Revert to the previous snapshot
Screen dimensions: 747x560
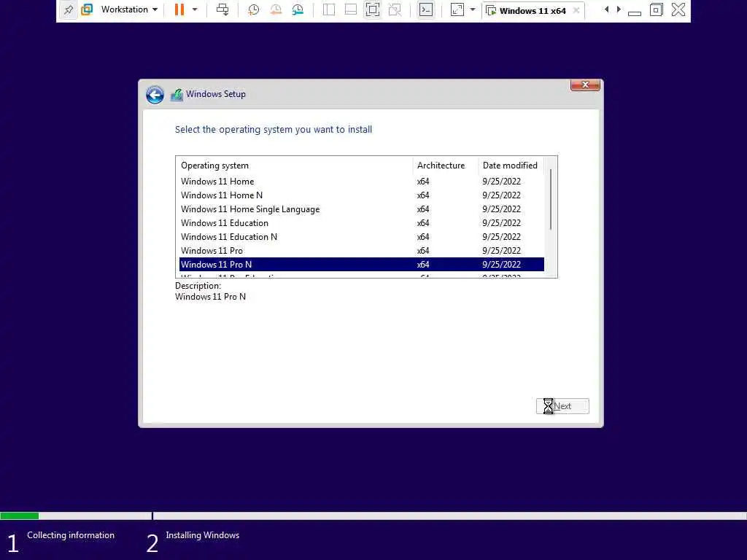pyautogui.click(x=275, y=9)
